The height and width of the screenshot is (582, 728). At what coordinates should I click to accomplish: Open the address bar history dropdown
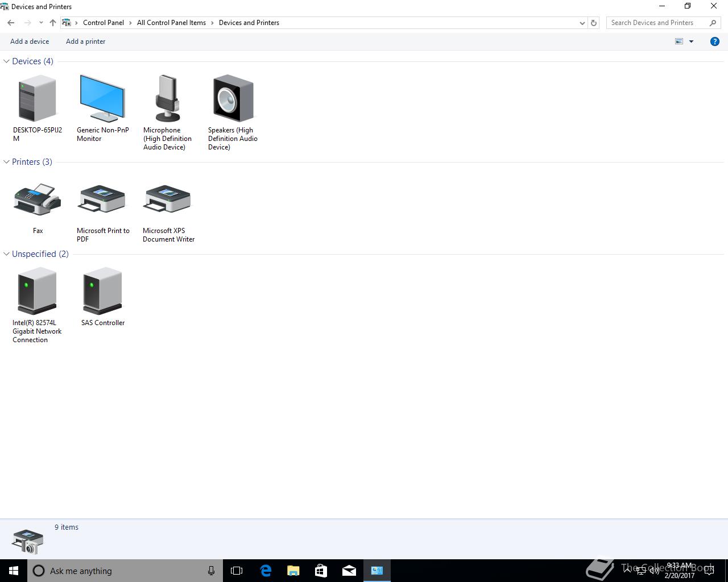(x=582, y=23)
